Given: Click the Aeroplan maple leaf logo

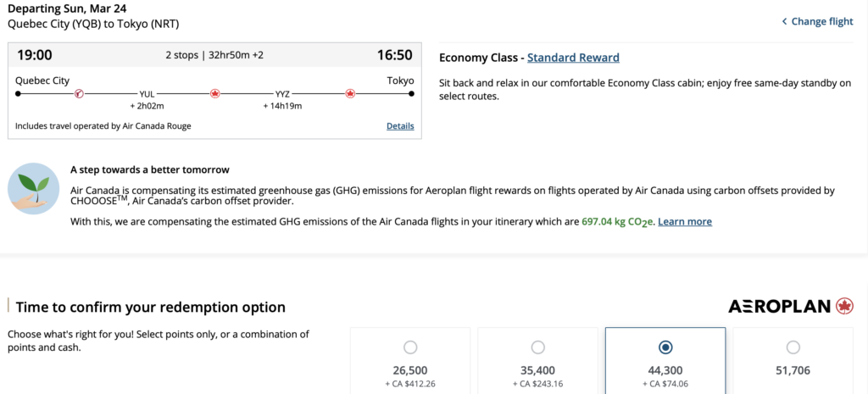Looking at the screenshot, I should click(x=844, y=306).
